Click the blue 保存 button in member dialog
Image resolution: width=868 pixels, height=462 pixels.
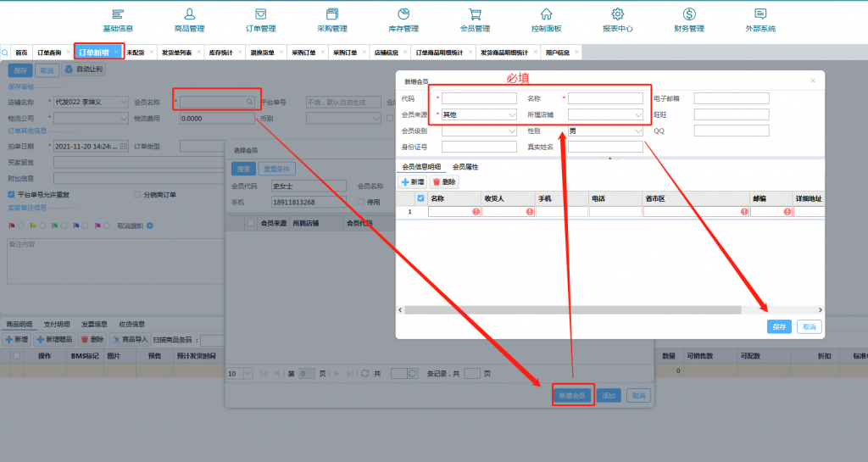779,326
